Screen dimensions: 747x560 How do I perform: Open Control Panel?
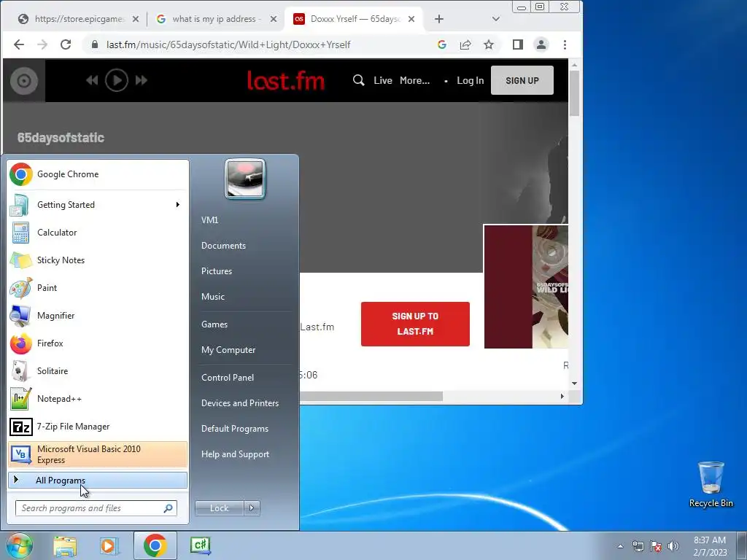(228, 378)
